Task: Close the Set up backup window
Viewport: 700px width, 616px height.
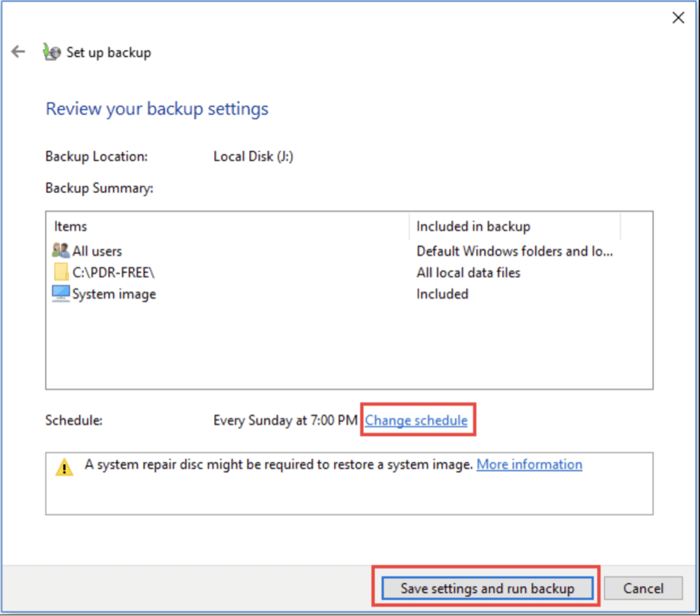Action: click(x=678, y=17)
